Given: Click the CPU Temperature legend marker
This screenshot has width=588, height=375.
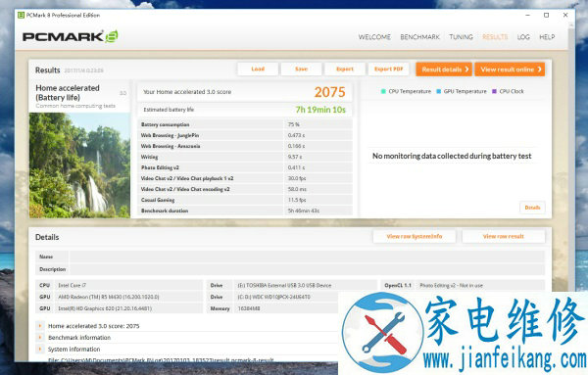Looking at the screenshot, I should 383,91.
